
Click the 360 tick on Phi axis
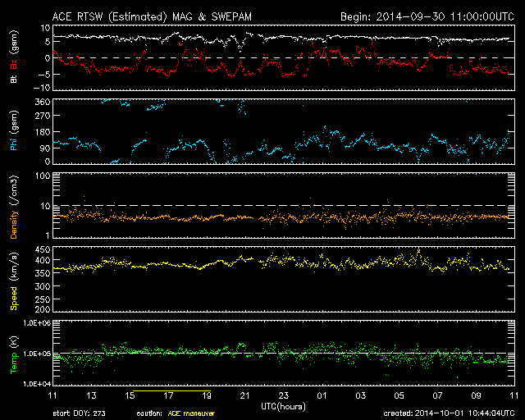41,102
